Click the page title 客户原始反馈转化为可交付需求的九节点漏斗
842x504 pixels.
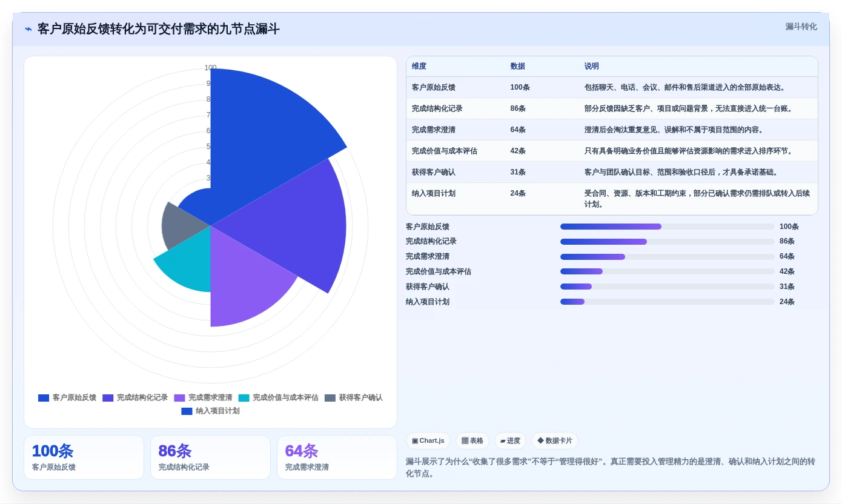(x=159, y=29)
